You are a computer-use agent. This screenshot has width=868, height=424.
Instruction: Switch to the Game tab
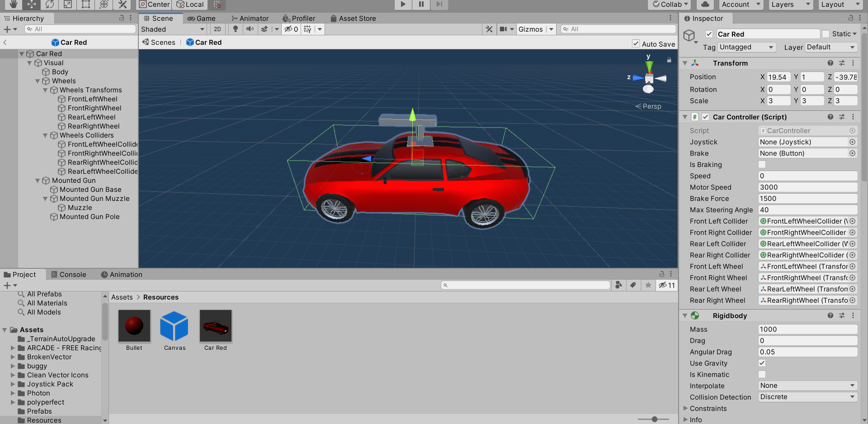(x=202, y=19)
